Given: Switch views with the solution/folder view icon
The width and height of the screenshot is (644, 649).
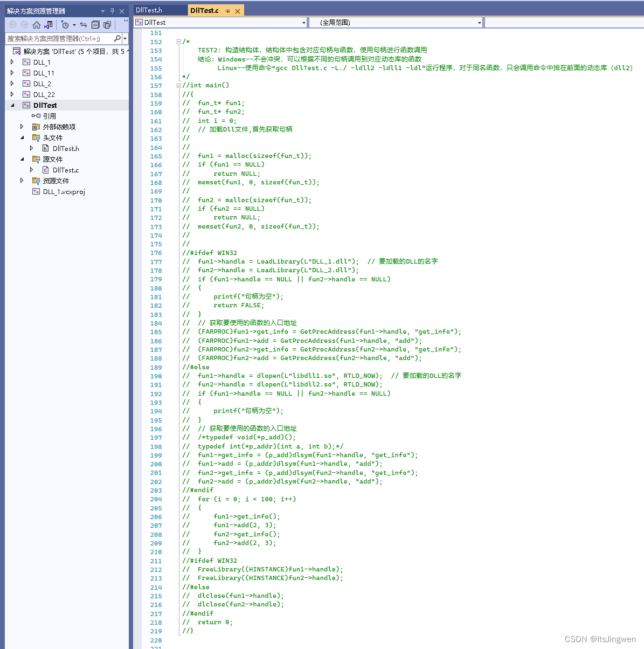Looking at the screenshot, I should tap(49, 25).
